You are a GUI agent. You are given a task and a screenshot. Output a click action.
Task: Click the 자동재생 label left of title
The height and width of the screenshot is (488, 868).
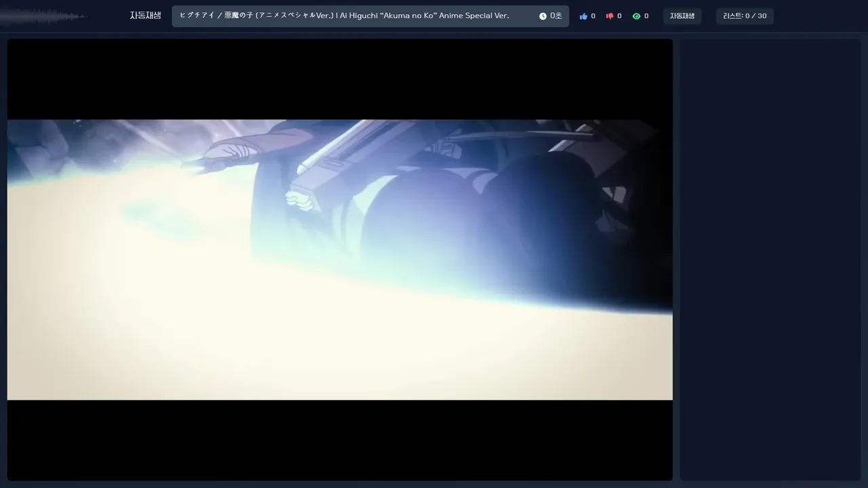(x=146, y=16)
